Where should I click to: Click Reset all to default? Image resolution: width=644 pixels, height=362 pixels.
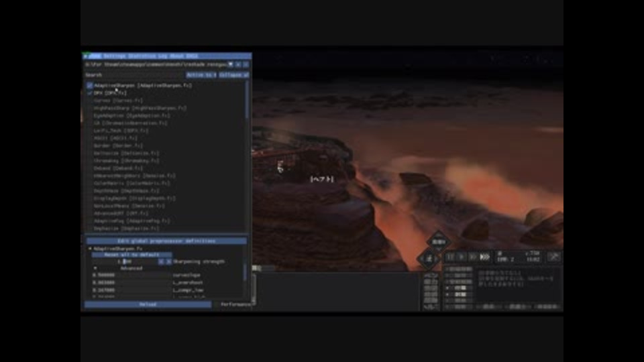pyautogui.click(x=131, y=255)
